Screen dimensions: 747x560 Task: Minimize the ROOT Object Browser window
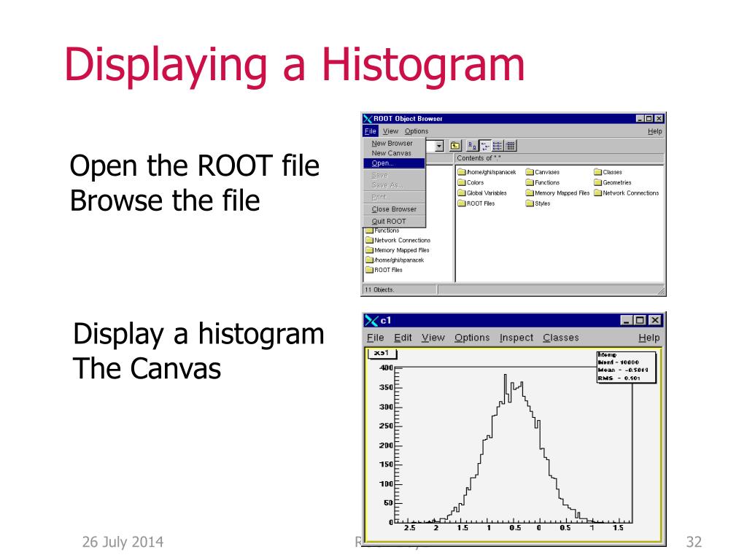[x=640, y=119]
